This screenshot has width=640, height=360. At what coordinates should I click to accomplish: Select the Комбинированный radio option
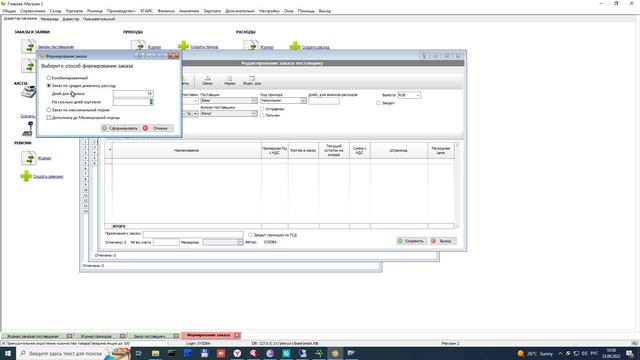[49, 78]
